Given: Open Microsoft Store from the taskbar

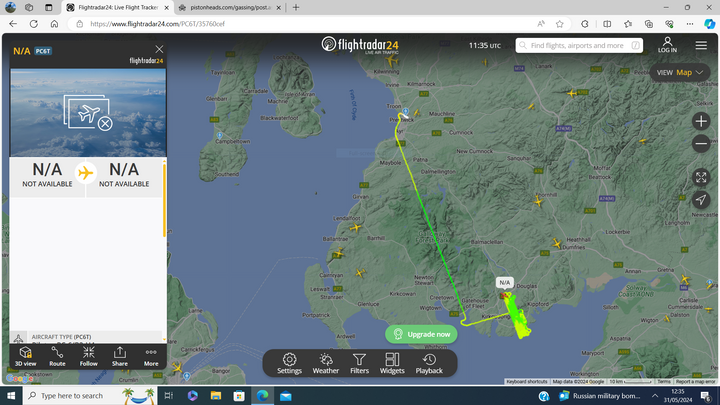Looking at the screenshot, I should pos(239,396).
